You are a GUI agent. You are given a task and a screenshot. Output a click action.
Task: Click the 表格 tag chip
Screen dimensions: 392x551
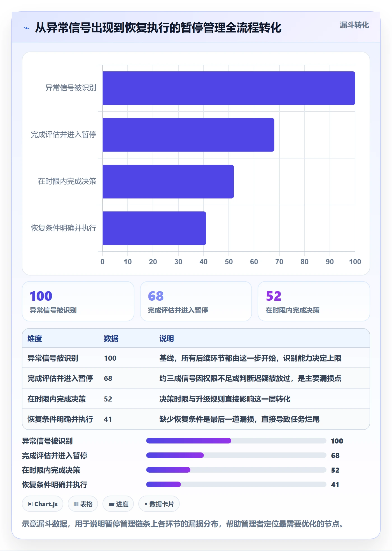point(83,504)
